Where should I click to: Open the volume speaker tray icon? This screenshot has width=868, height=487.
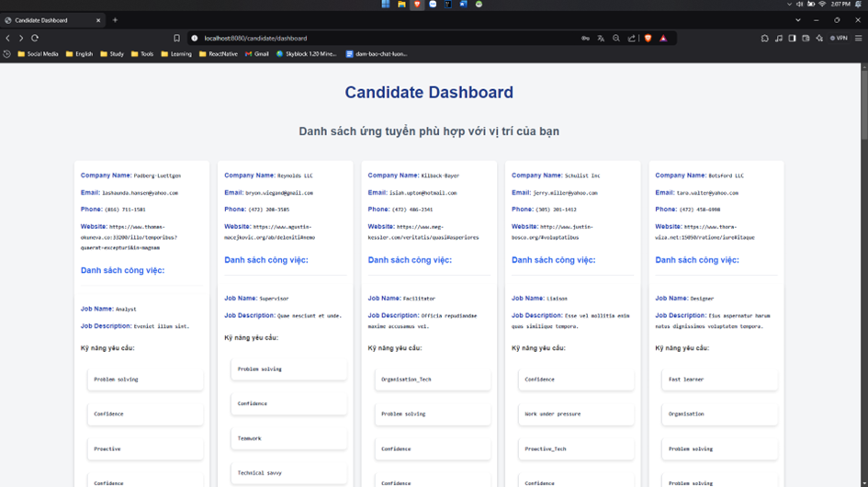[x=799, y=4]
